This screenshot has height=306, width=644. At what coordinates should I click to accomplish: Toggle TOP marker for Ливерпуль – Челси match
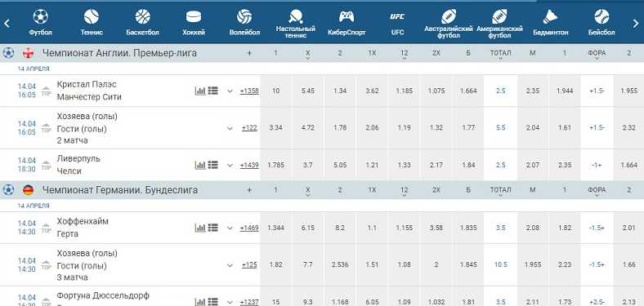[47, 166]
